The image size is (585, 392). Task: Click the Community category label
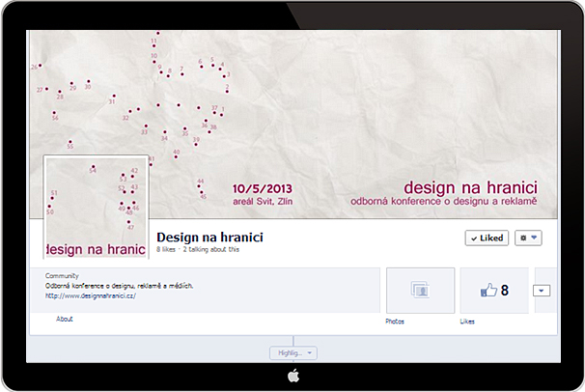[61, 275]
